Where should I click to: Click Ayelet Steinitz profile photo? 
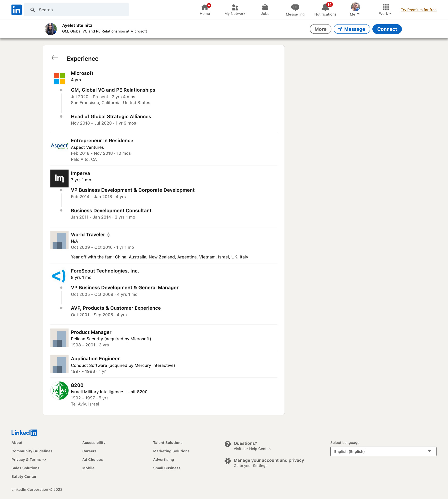click(51, 29)
